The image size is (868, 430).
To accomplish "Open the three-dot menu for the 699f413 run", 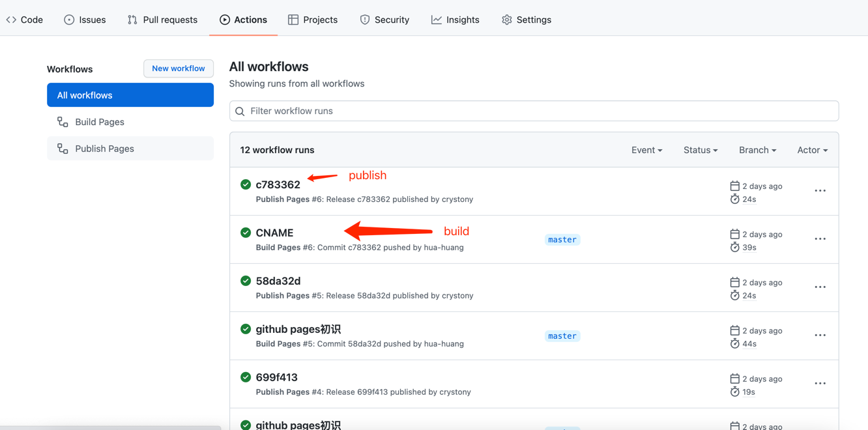I will (x=820, y=384).
